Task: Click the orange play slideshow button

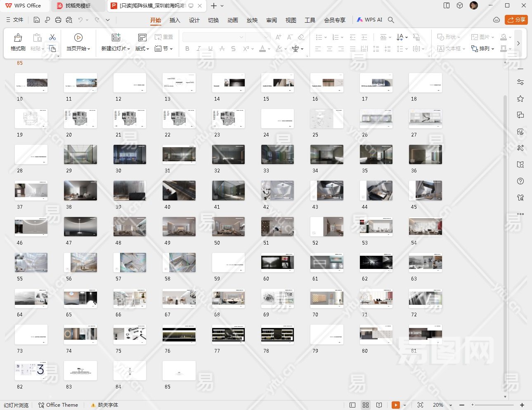Action: (x=395, y=405)
